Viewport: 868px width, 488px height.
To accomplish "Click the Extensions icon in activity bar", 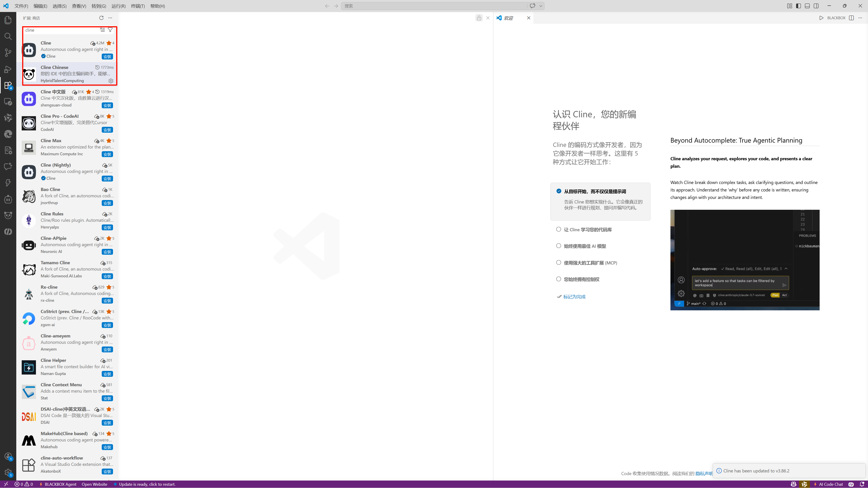I will [8, 85].
